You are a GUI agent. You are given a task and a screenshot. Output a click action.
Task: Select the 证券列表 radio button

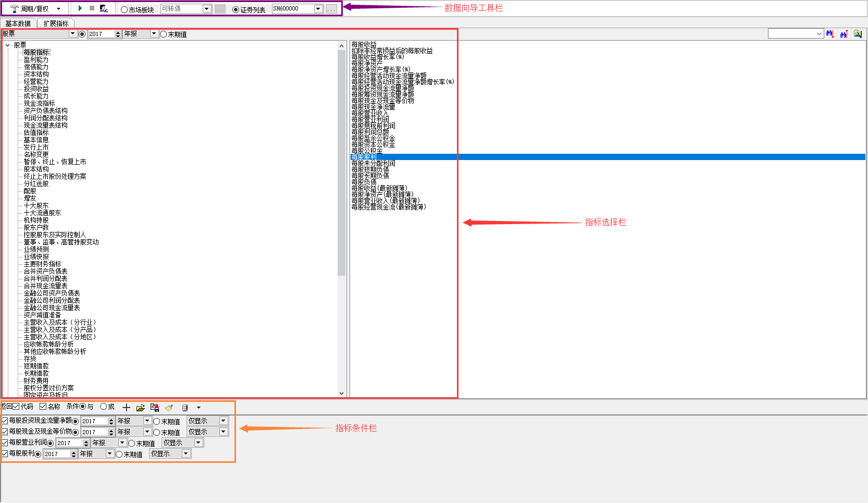click(235, 10)
